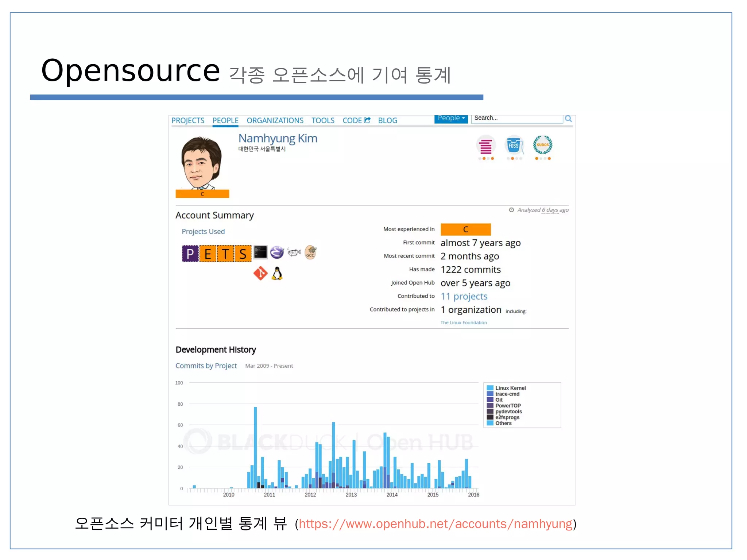
Task: Click the 1 organization value
Action: (471, 310)
